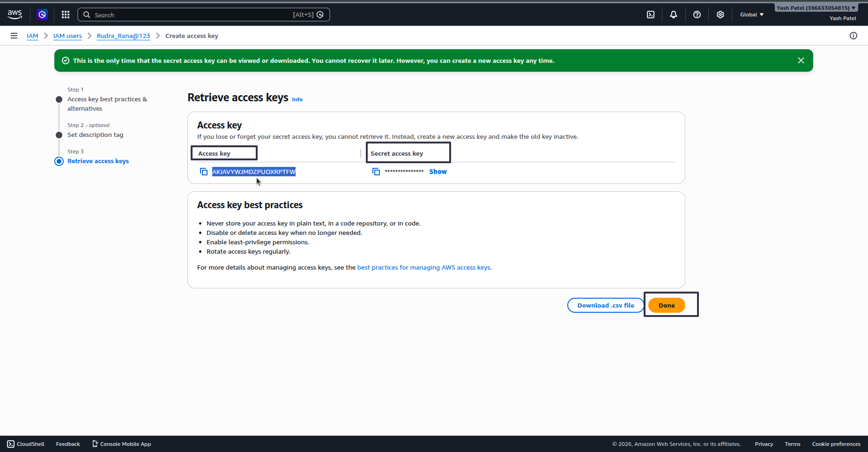Select the highlighted access key AKIAVYWJMDZPUOXRPTFW
The width and height of the screenshot is (868, 452).
254,172
